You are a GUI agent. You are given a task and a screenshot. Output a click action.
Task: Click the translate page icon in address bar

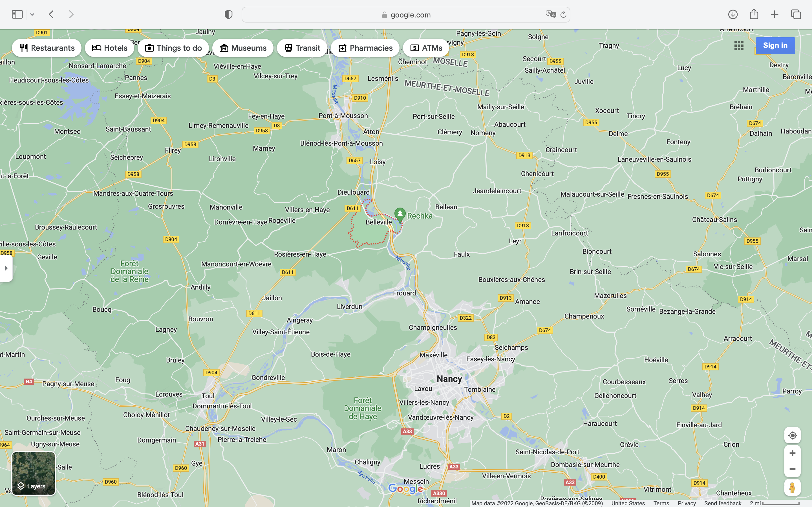[551, 14]
